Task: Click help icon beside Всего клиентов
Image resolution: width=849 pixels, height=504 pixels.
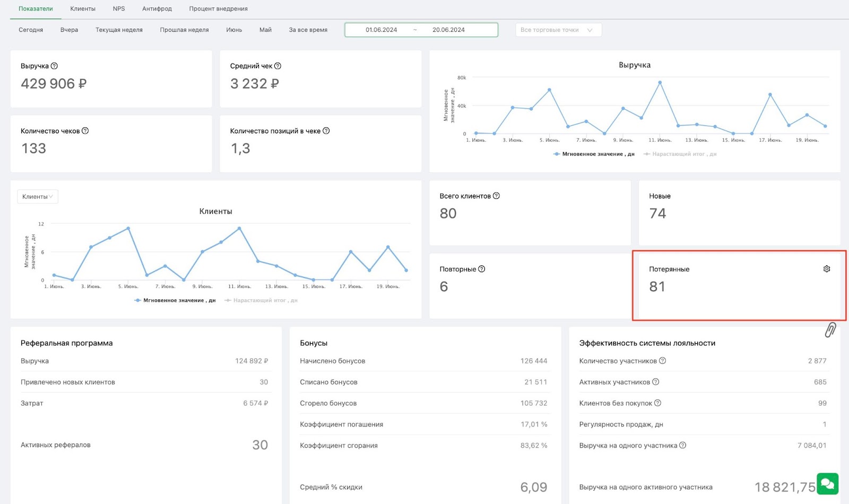Action: pyautogui.click(x=496, y=196)
